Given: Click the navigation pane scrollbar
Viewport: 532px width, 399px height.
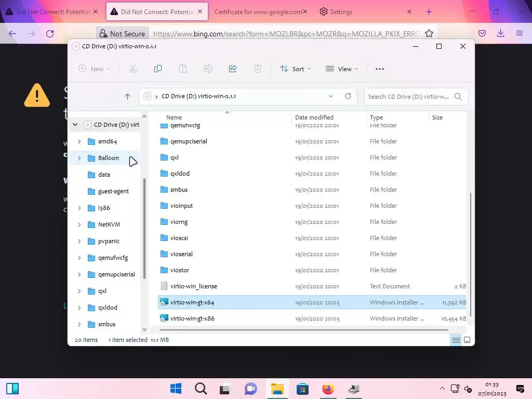Looking at the screenshot, I should (144, 229).
